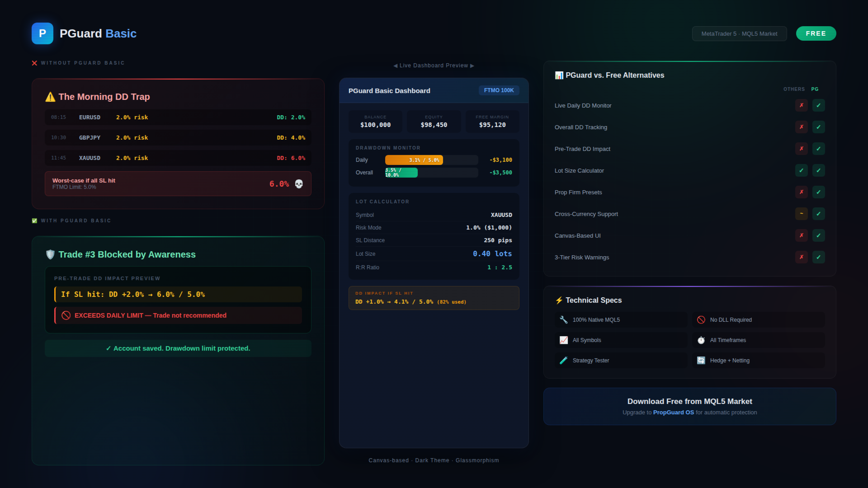
Task: Click the skull icon beside 6.0%
Action: pyautogui.click(x=299, y=184)
